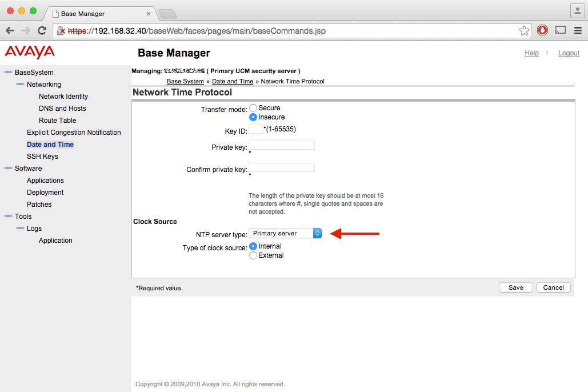588x392 pixels.
Task: Click the insecure certificate lock icon
Action: point(61,31)
